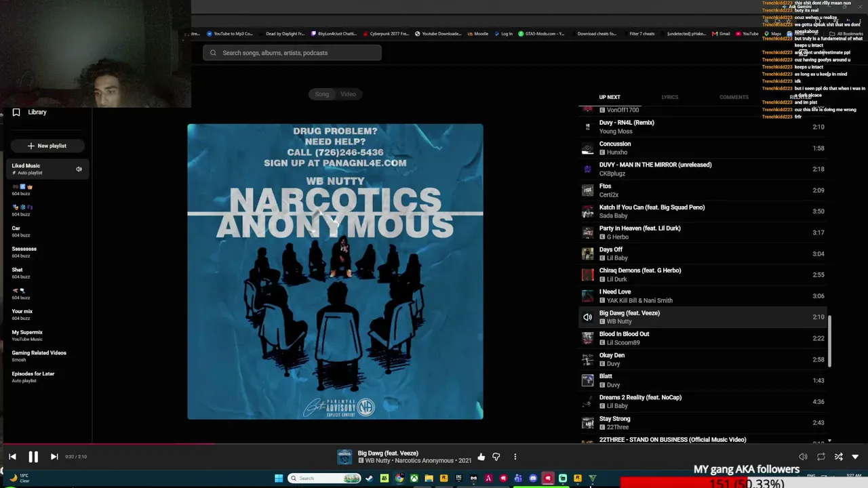
Task: Play Days Off by Lil Baby
Action: point(703,253)
